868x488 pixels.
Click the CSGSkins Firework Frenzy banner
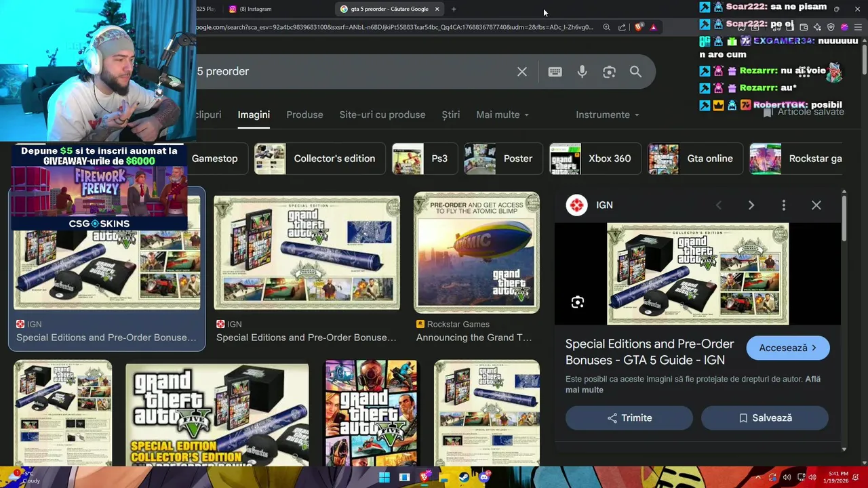tap(99, 188)
